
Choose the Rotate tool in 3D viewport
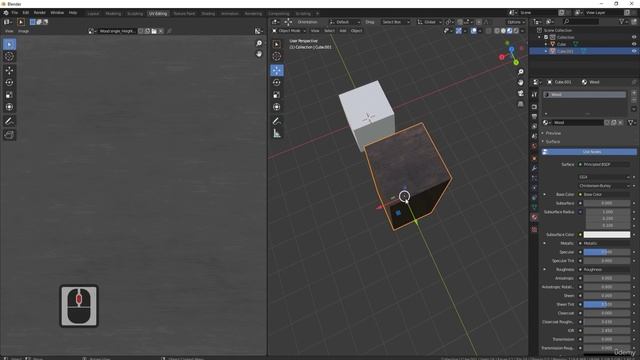tap(277, 82)
